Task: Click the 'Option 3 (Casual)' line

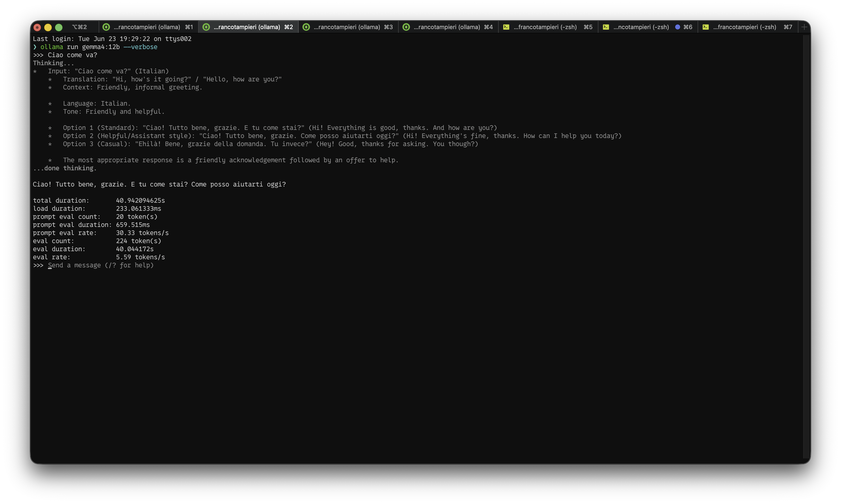Action: coord(263,144)
